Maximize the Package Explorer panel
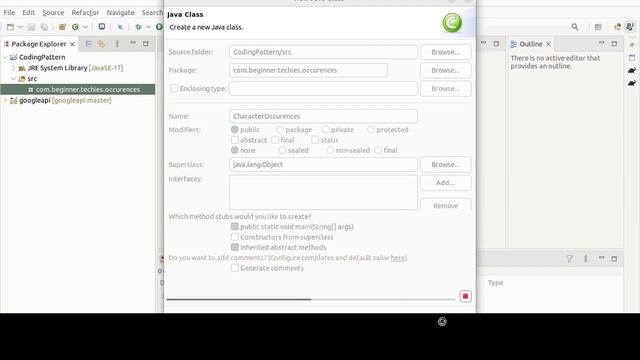640x360 pixels. (x=146, y=44)
